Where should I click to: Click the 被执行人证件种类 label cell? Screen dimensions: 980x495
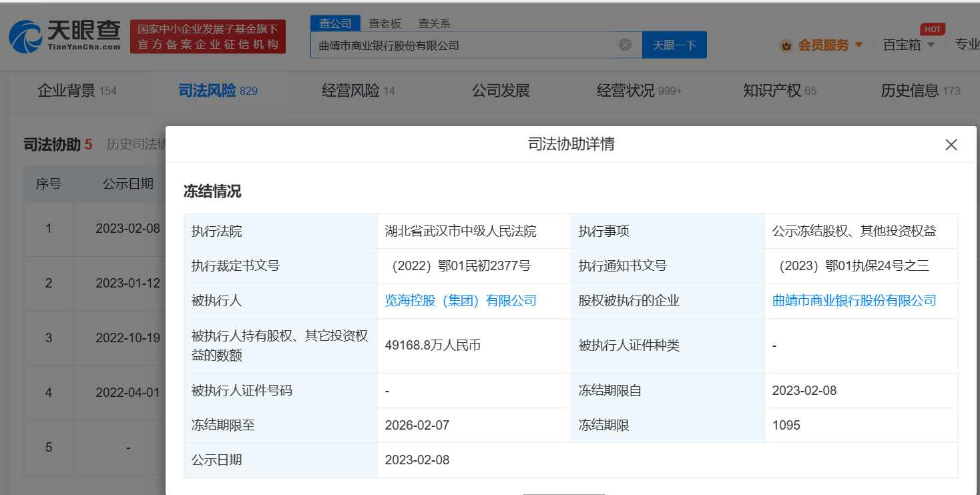pos(668,346)
